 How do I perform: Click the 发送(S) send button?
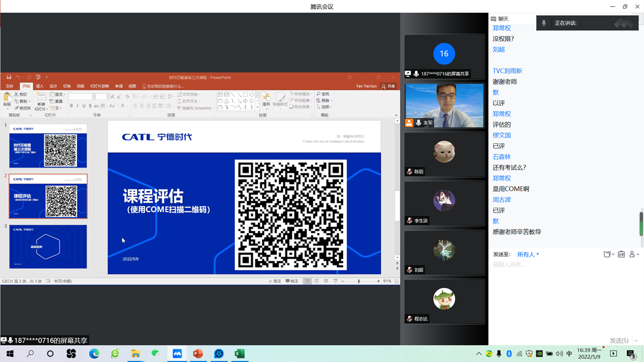(x=619, y=340)
